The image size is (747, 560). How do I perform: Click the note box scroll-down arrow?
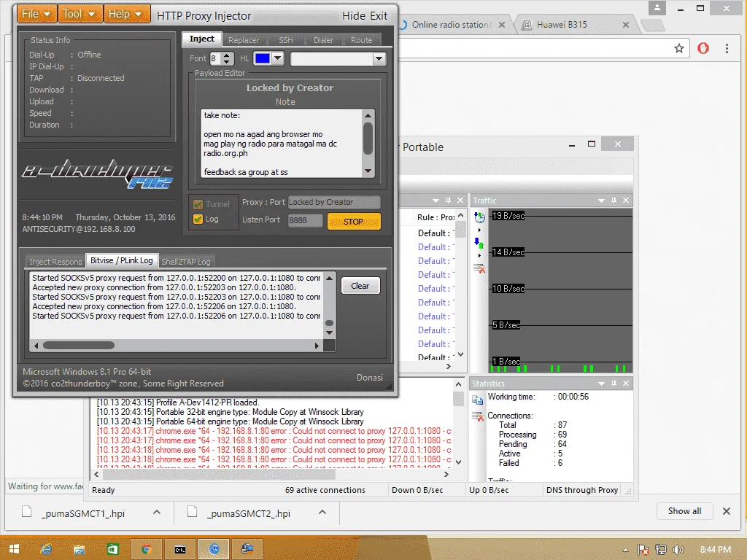[368, 171]
